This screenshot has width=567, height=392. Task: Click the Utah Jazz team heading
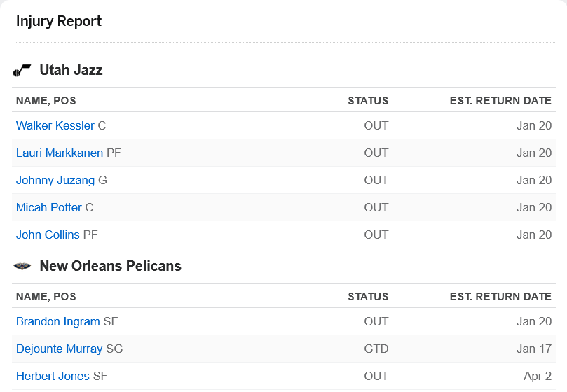click(x=71, y=70)
